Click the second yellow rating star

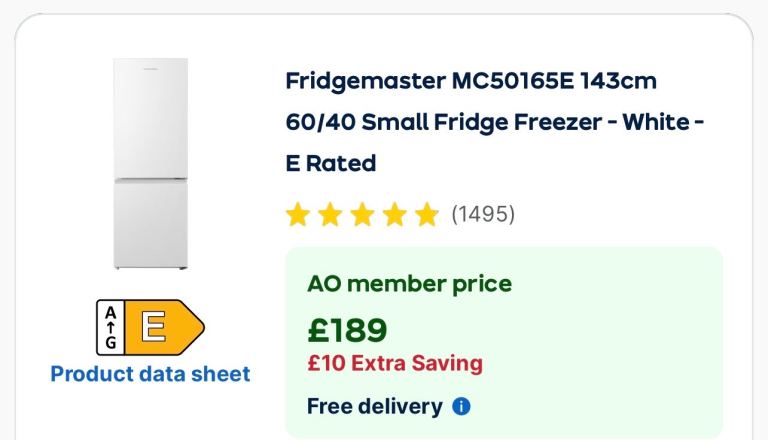click(x=329, y=214)
